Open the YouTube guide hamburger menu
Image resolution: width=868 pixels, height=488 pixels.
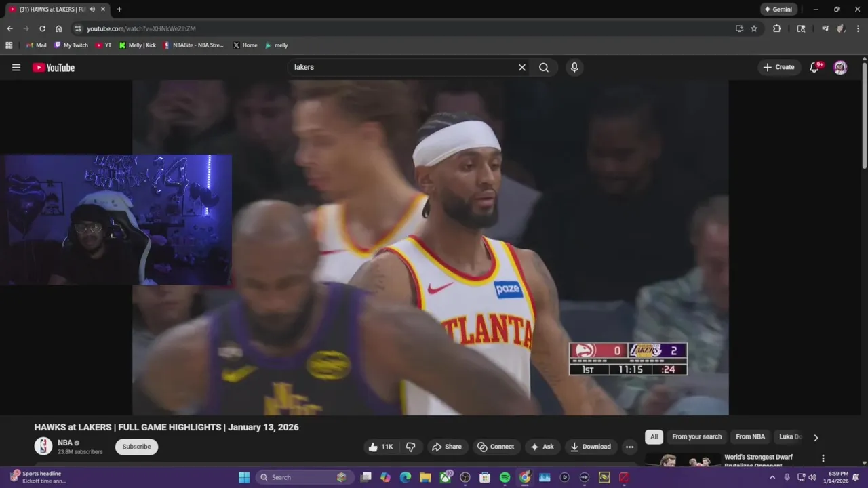[x=16, y=67]
